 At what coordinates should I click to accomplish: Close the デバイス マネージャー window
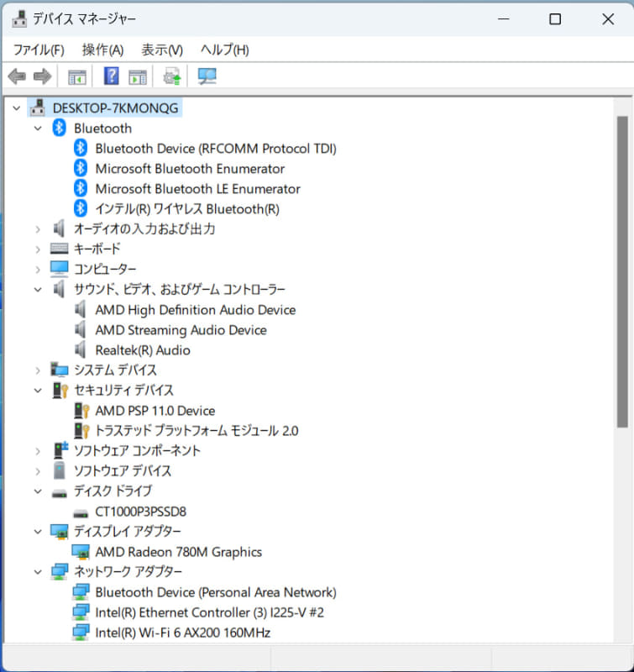point(608,18)
